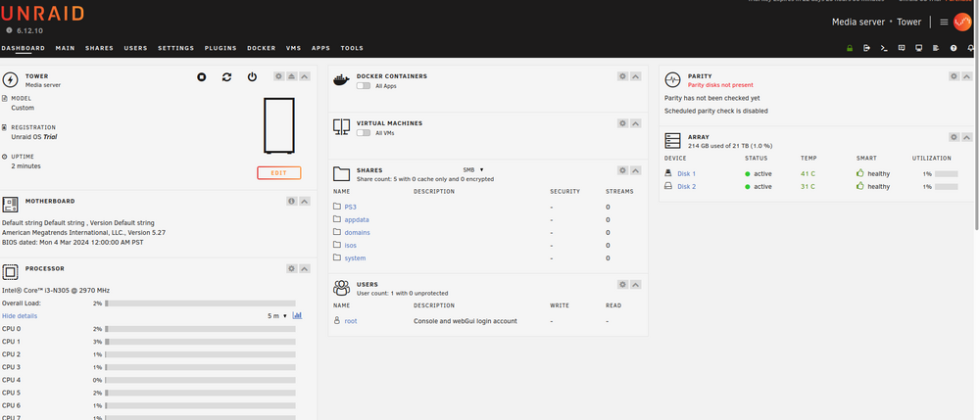Open the VMs tab
The height and width of the screenshot is (420, 980).
tap(294, 48)
